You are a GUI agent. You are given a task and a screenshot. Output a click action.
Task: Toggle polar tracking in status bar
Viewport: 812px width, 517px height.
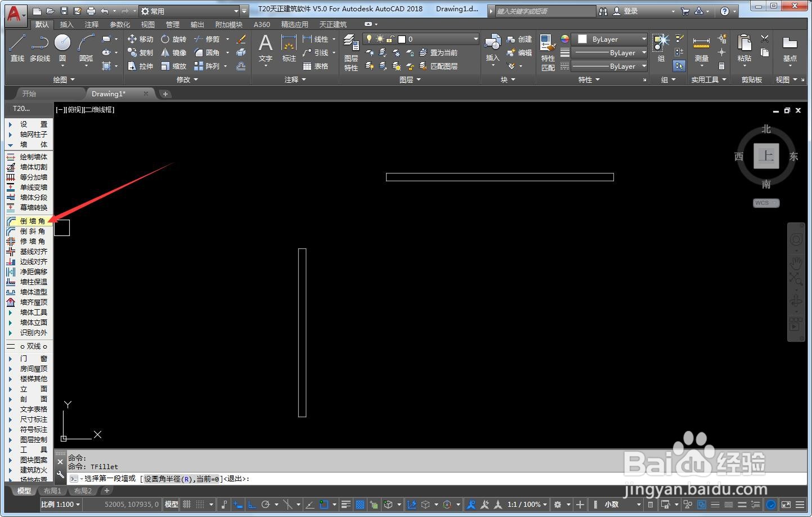[x=266, y=505]
